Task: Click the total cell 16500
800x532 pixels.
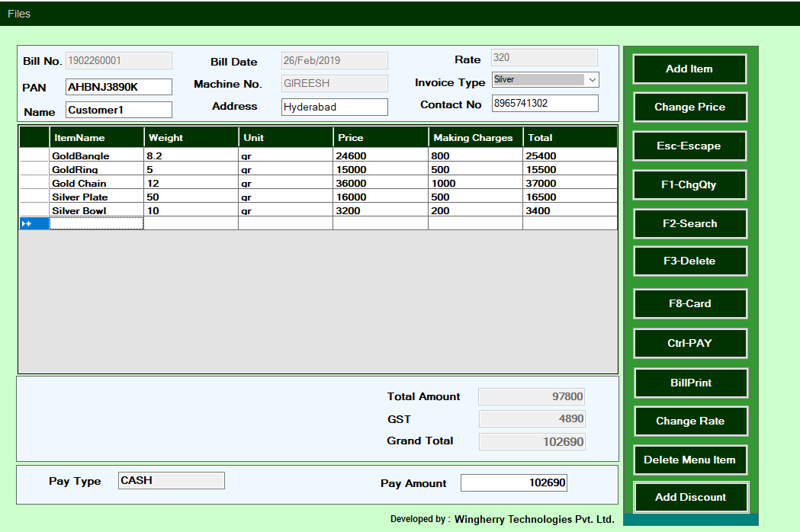Action: [x=570, y=197]
